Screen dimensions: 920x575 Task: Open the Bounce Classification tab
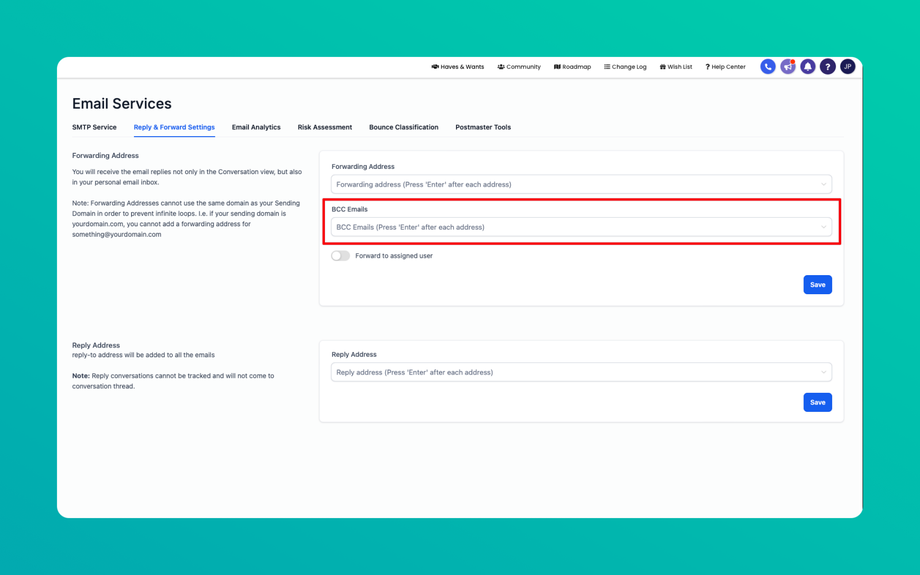tap(404, 127)
